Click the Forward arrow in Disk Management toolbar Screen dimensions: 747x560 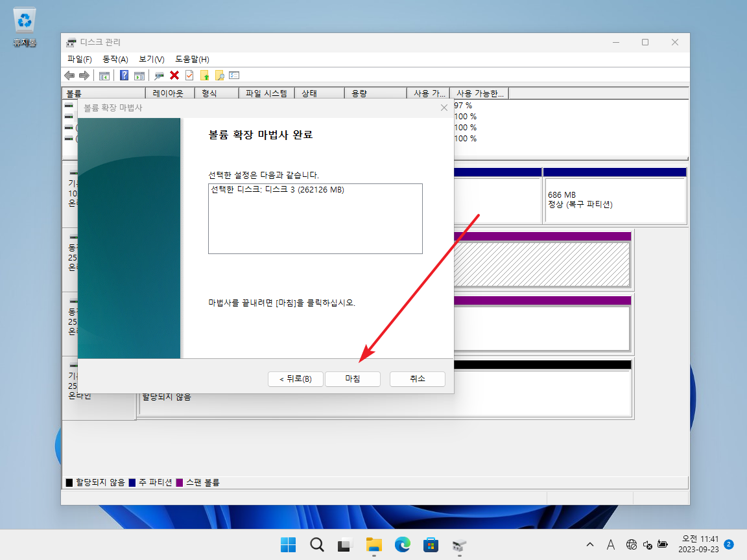84,75
